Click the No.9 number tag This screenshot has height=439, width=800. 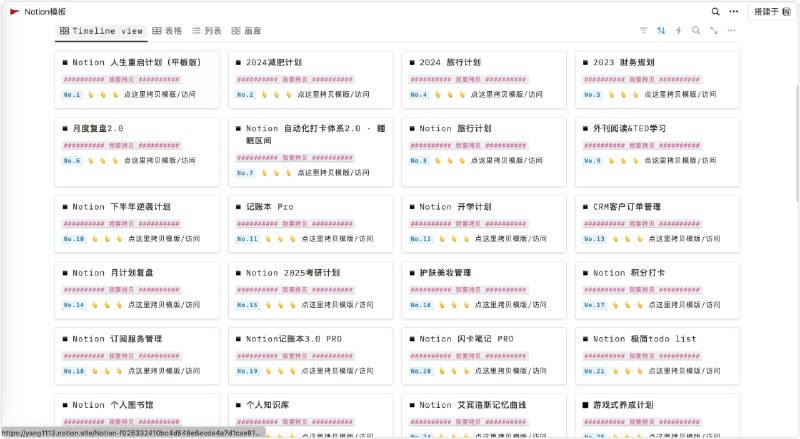coord(592,160)
